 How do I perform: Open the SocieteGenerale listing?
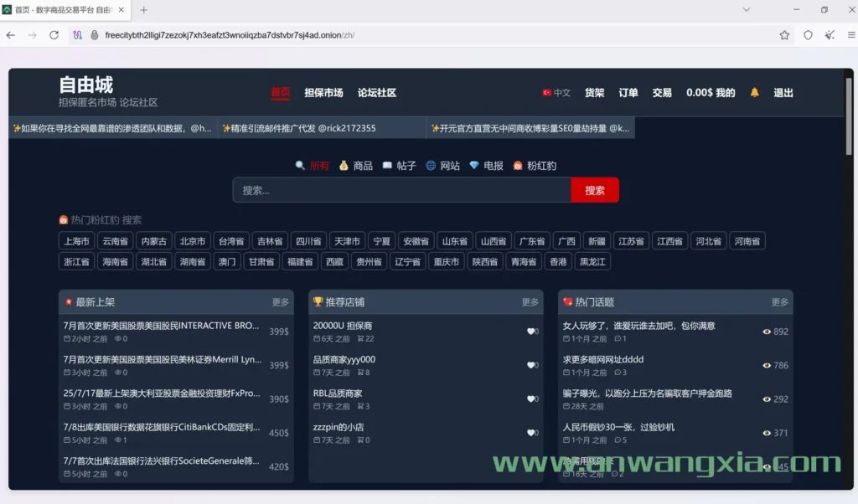(x=162, y=461)
